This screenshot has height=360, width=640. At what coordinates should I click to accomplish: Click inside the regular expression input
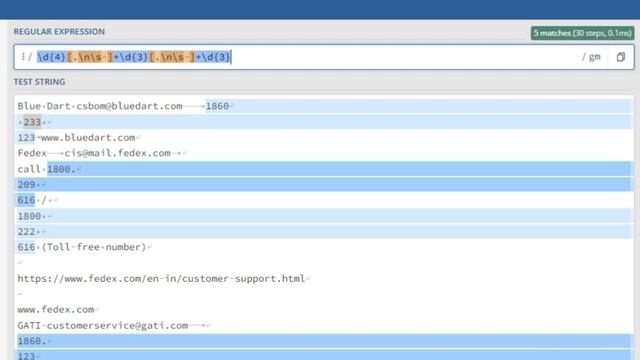click(x=324, y=57)
